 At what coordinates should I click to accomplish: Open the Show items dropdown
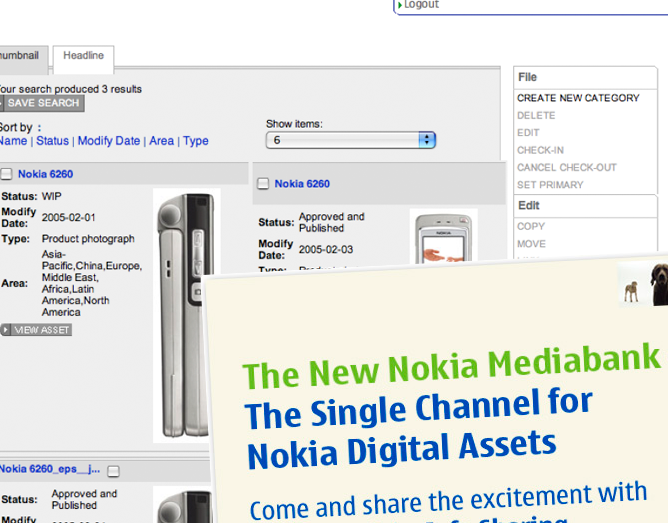tap(350, 140)
